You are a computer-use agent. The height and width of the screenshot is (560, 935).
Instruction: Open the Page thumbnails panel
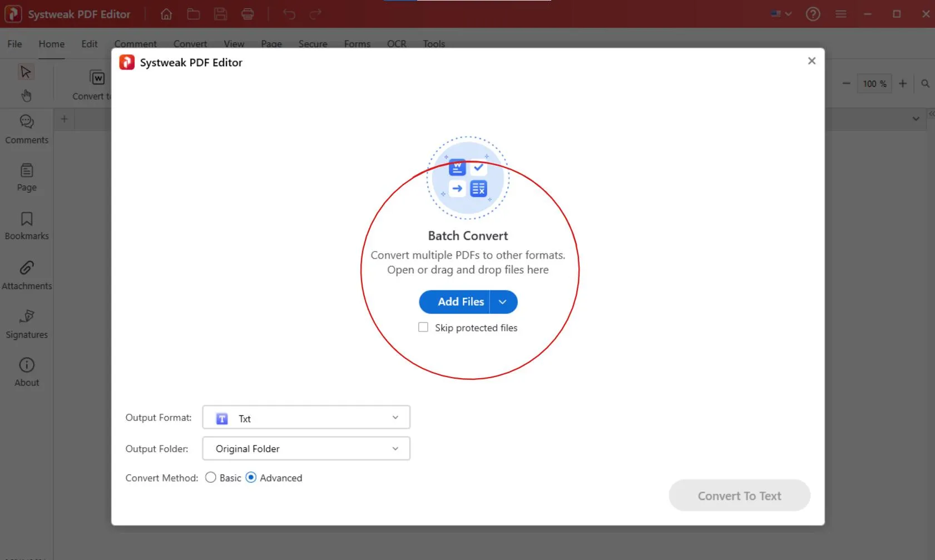coord(27,177)
